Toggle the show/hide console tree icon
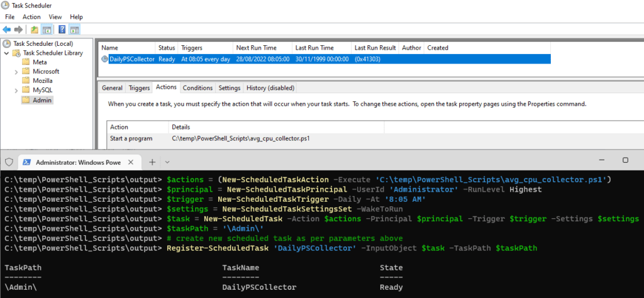The height and width of the screenshot is (298, 644). coord(47,30)
